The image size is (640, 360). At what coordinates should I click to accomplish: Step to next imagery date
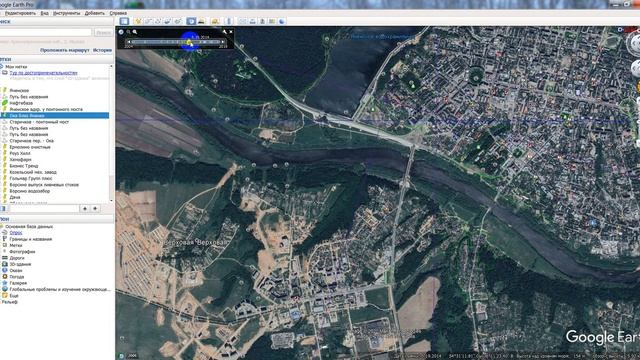pyautogui.click(x=223, y=42)
